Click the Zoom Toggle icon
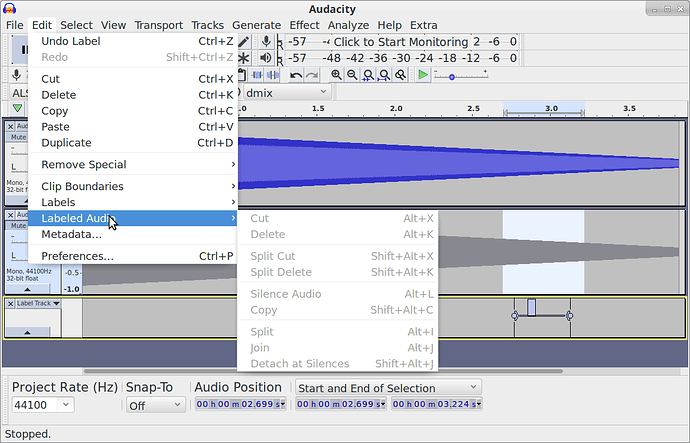Screen dimensions: 690x443 pos(400,75)
